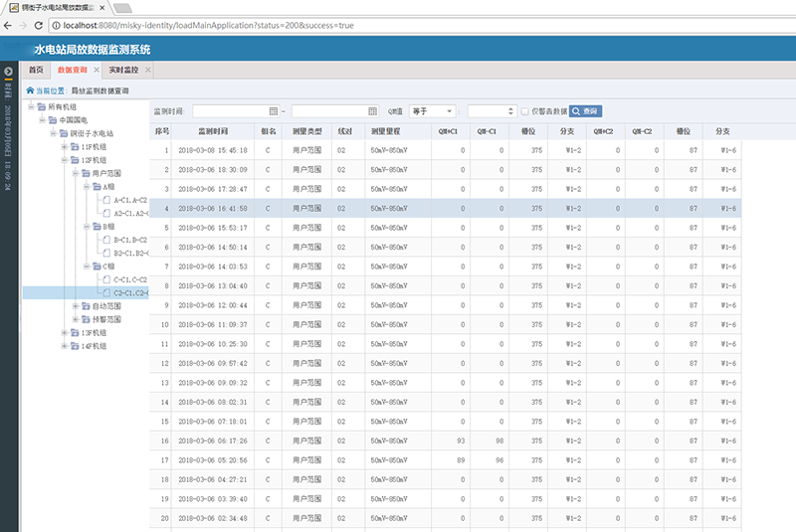Close the 数据查询 tab with its X
This screenshot has width=796, height=532.
(x=97, y=71)
